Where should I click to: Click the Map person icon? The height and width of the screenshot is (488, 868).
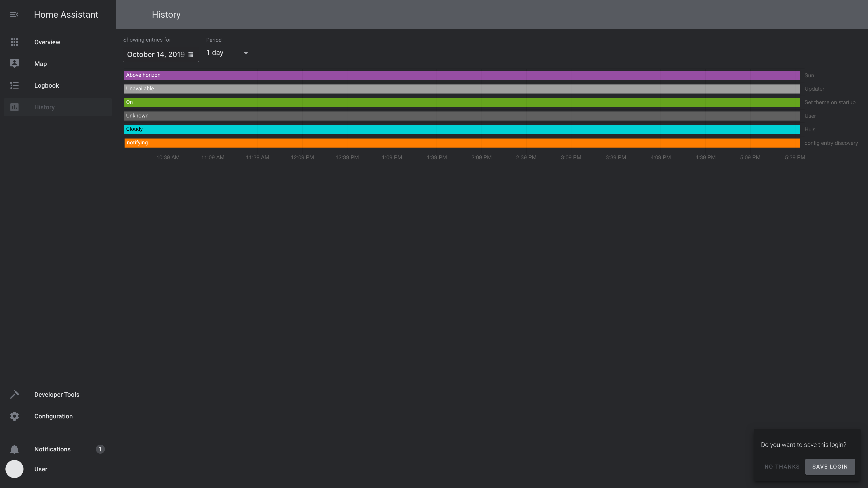tap(14, 64)
